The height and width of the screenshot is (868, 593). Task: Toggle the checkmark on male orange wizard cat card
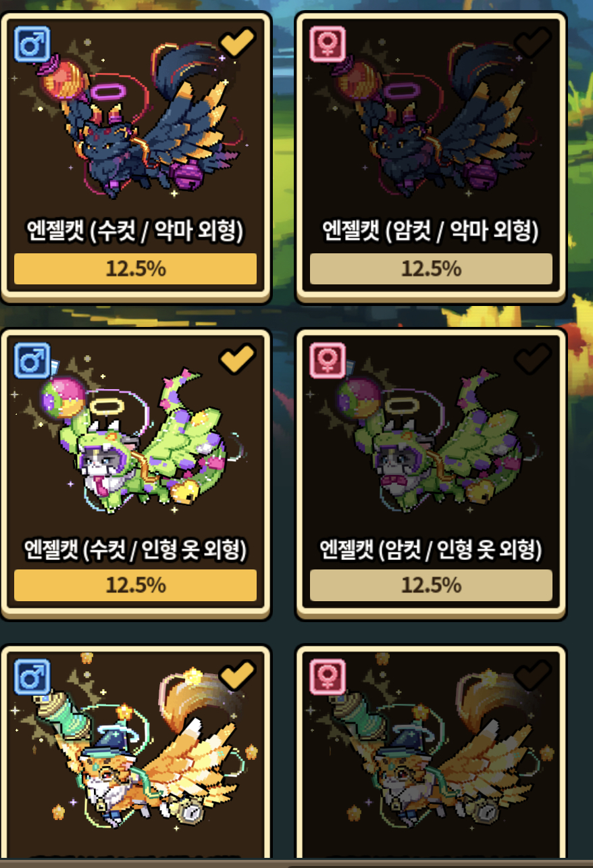pyautogui.click(x=237, y=675)
